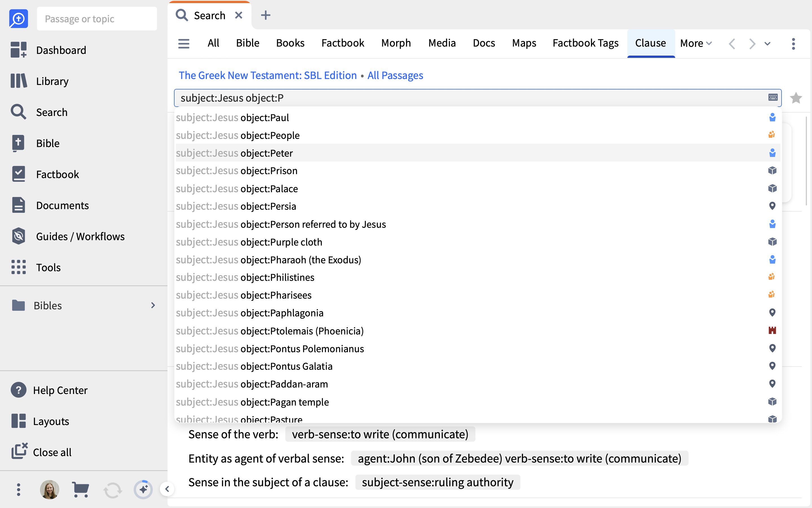
Task: Switch to the Bible search tab
Action: [x=248, y=43]
